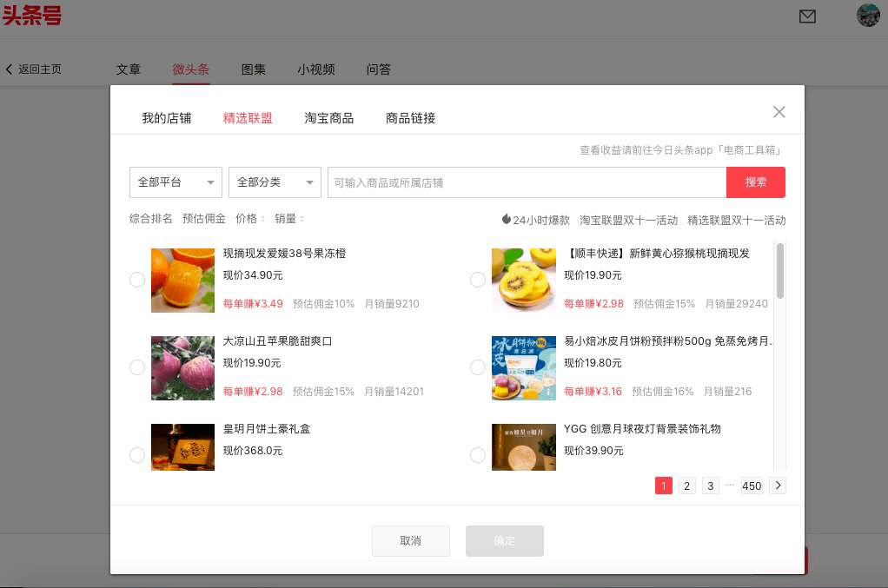Expand the 全部平台 dropdown
Screen dimensions: 888x588
tap(176, 182)
